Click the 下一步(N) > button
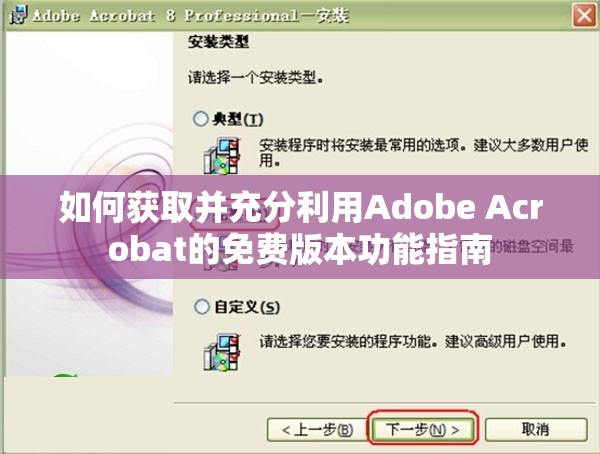600x454 pixels. click(x=422, y=430)
